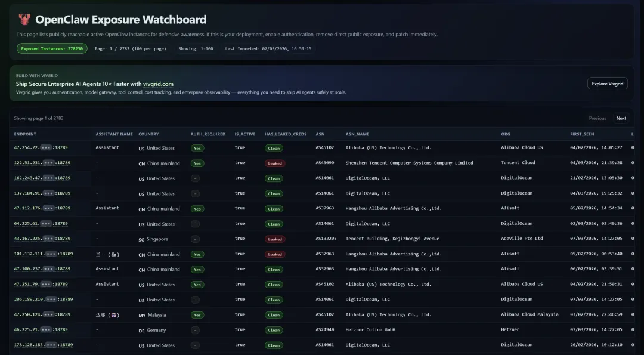Open endpoint 137.184.91 link
This screenshot has height=355, width=644.
coord(42,193)
